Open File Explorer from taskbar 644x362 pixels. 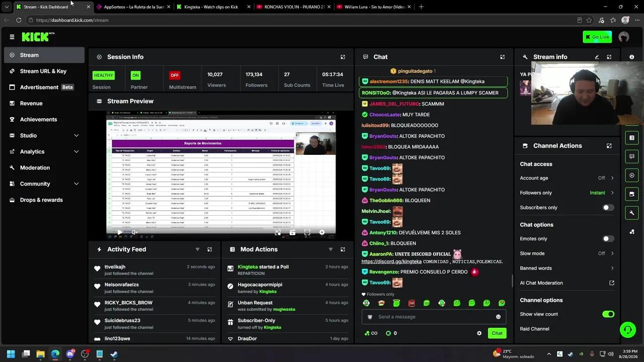point(40,354)
